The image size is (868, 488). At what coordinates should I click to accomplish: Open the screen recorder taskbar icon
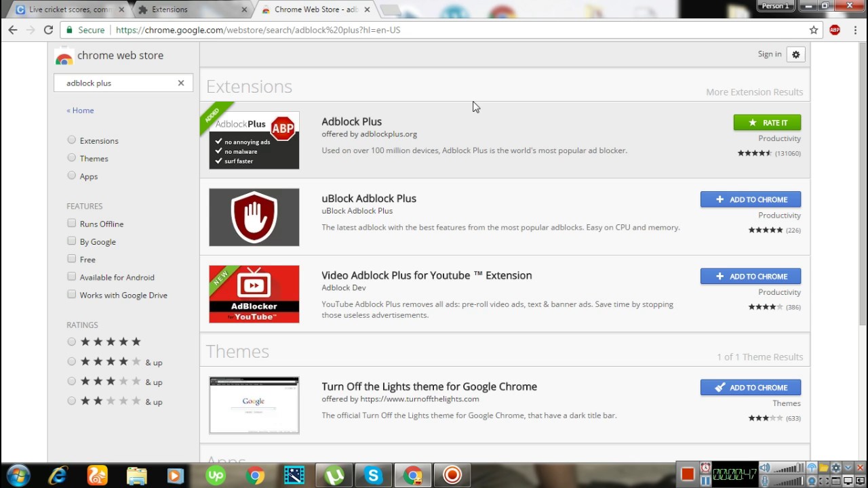coord(452,476)
